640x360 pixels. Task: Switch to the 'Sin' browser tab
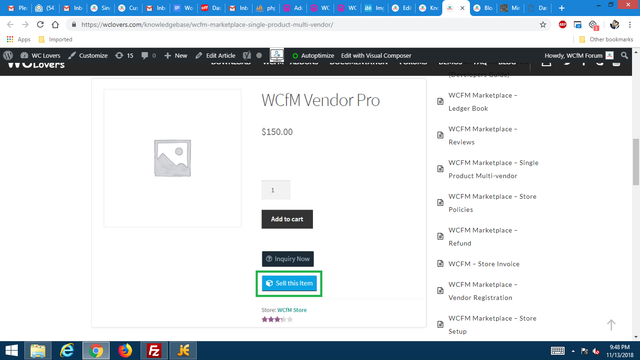[x=100, y=8]
